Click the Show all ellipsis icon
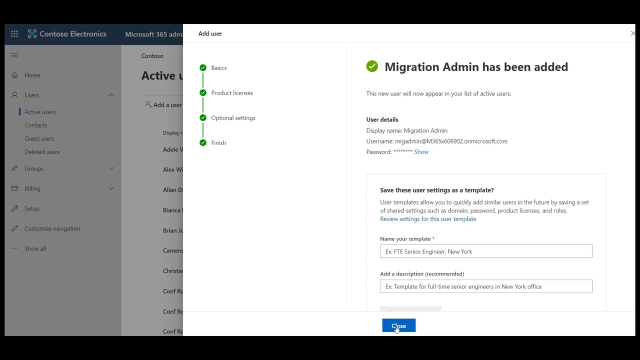 tap(15, 249)
